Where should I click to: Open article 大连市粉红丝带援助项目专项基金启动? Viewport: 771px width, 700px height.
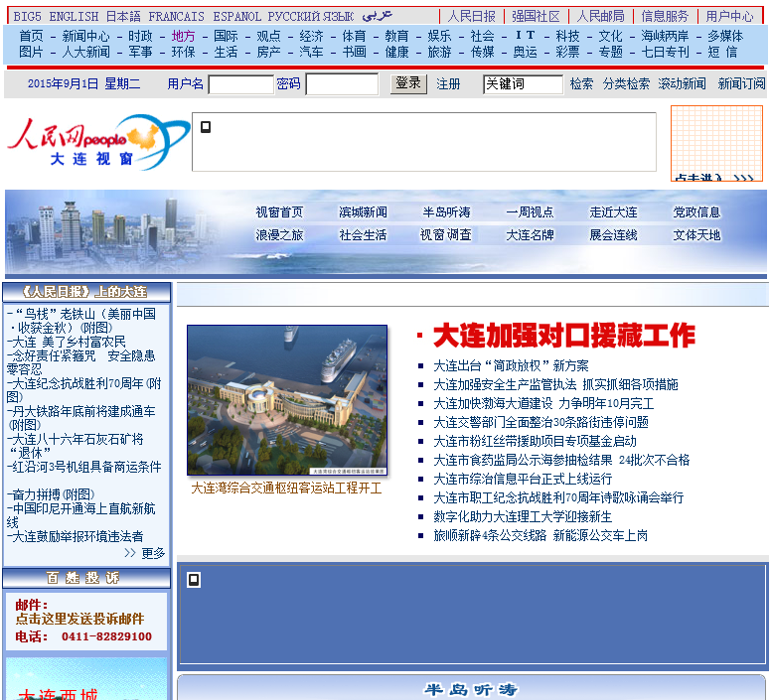pos(535,442)
